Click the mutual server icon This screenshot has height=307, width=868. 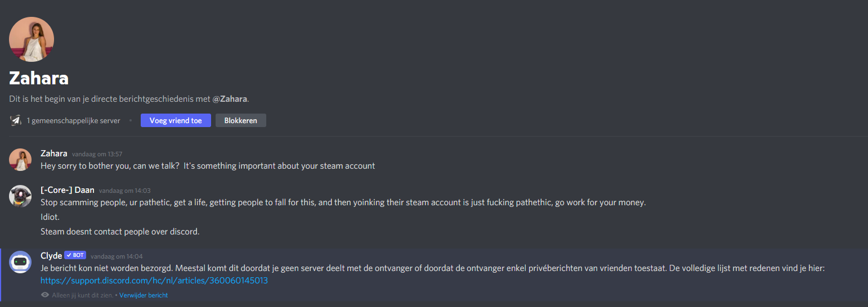(16, 120)
